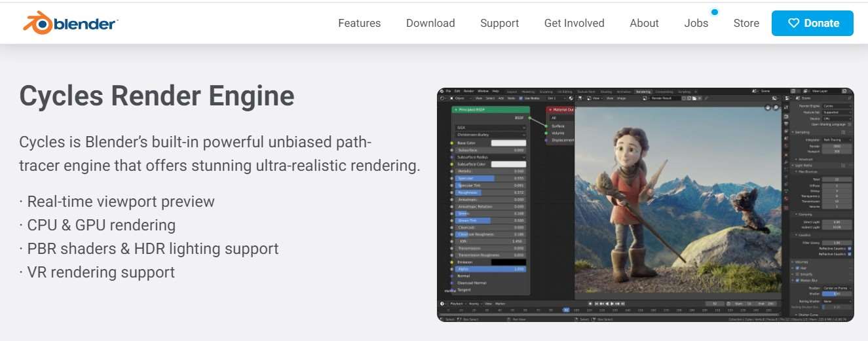The image size is (868, 341).
Task: Click the current frame marker on timeline
Action: click(x=566, y=310)
